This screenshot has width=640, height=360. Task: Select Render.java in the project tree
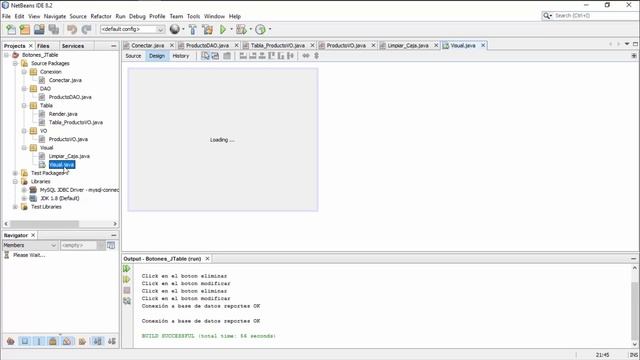63,114
